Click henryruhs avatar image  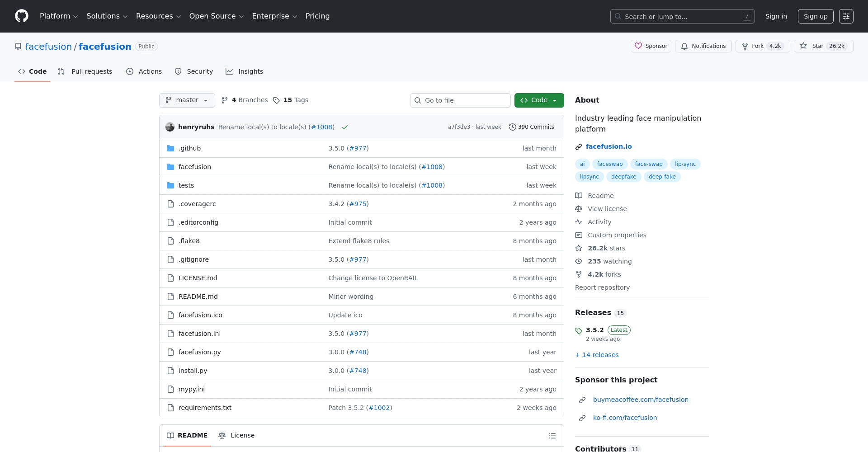[x=170, y=127]
